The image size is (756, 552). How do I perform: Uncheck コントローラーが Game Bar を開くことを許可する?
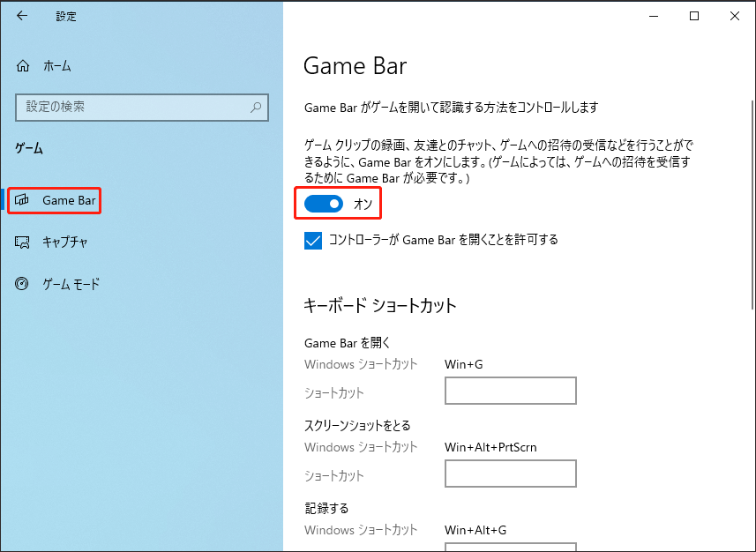pyautogui.click(x=313, y=240)
